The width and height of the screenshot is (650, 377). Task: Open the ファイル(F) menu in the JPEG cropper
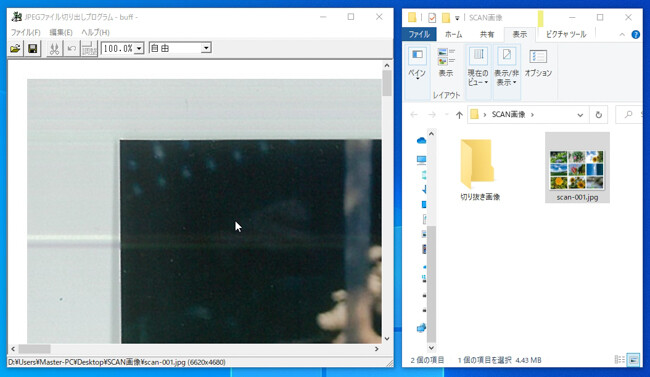pyautogui.click(x=25, y=32)
